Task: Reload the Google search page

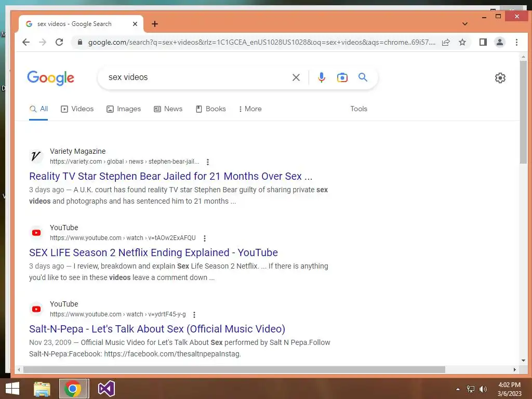Action: tap(59, 42)
